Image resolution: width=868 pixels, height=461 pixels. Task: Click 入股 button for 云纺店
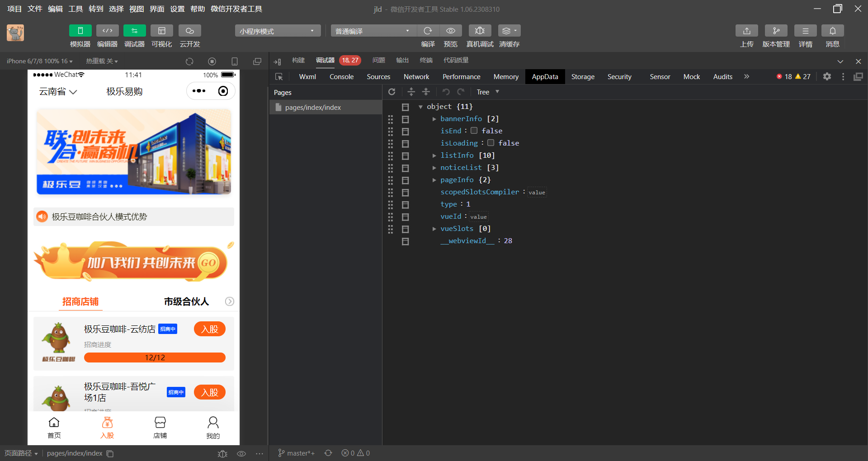(210, 329)
